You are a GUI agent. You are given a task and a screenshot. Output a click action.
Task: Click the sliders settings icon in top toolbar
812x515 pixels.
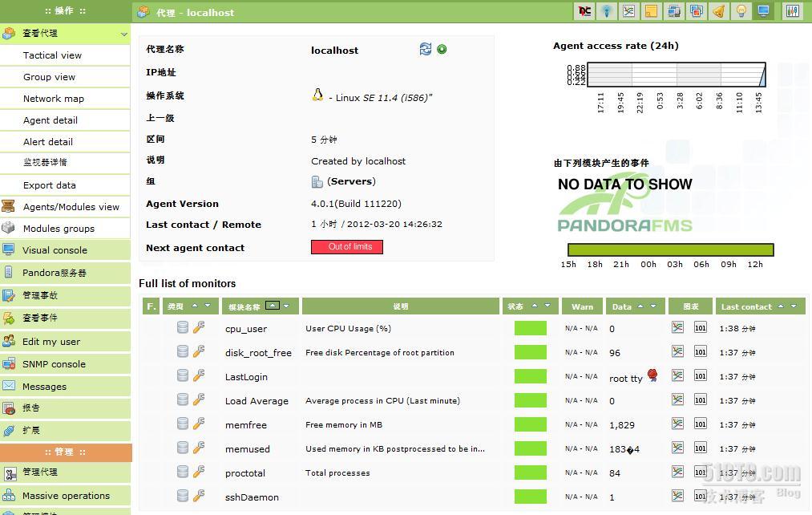[792, 11]
